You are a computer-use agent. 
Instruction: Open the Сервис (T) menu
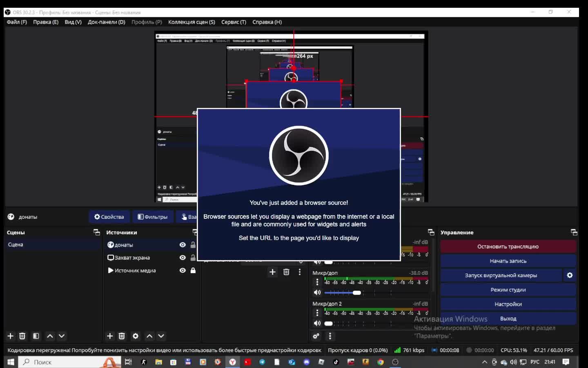coord(234,22)
